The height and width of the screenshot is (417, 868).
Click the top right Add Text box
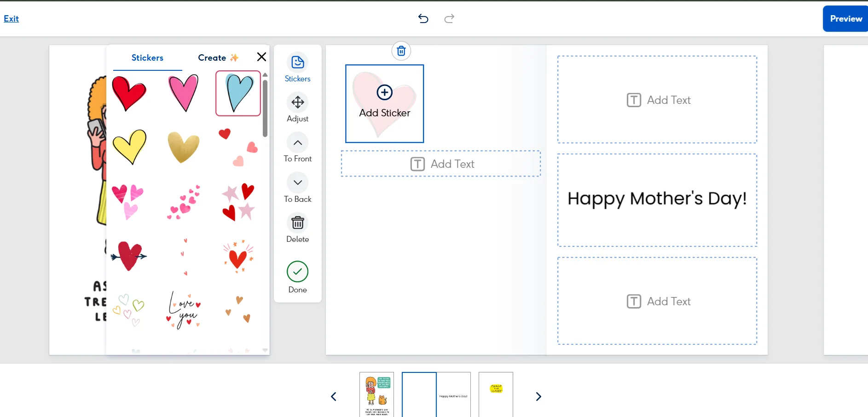coord(657,100)
